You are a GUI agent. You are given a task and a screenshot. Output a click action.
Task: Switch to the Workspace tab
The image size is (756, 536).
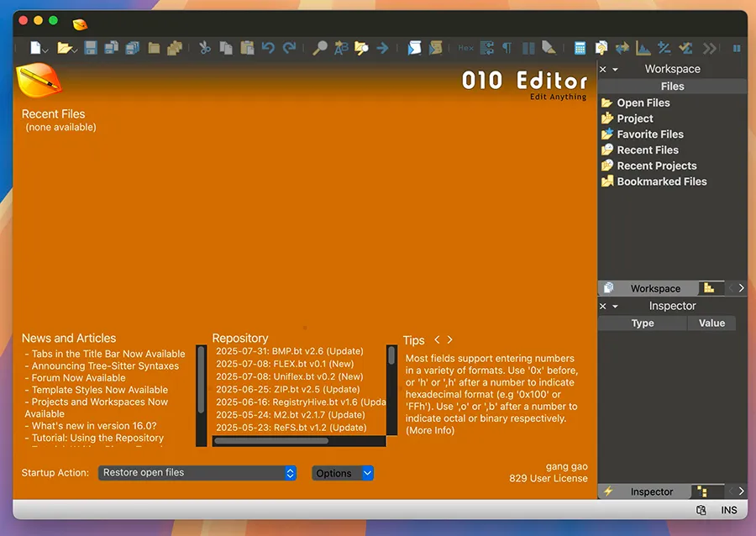click(x=655, y=288)
